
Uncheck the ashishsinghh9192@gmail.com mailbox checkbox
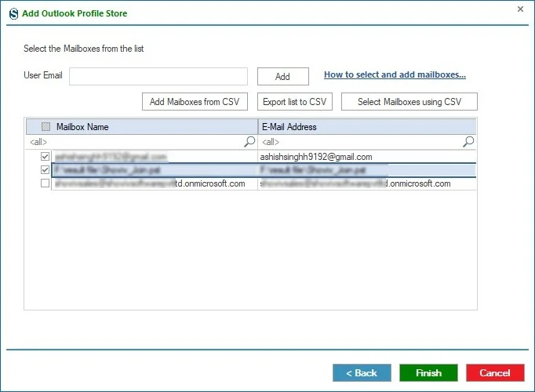point(45,157)
